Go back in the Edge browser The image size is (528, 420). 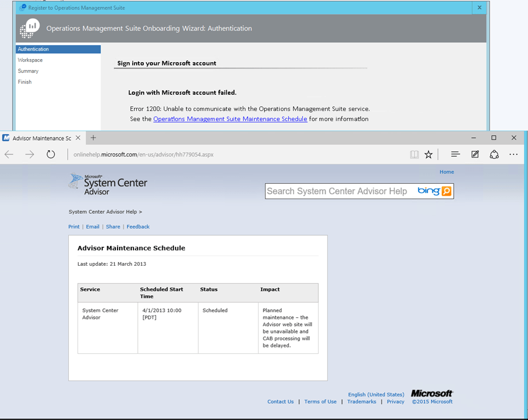tap(9, 155)
